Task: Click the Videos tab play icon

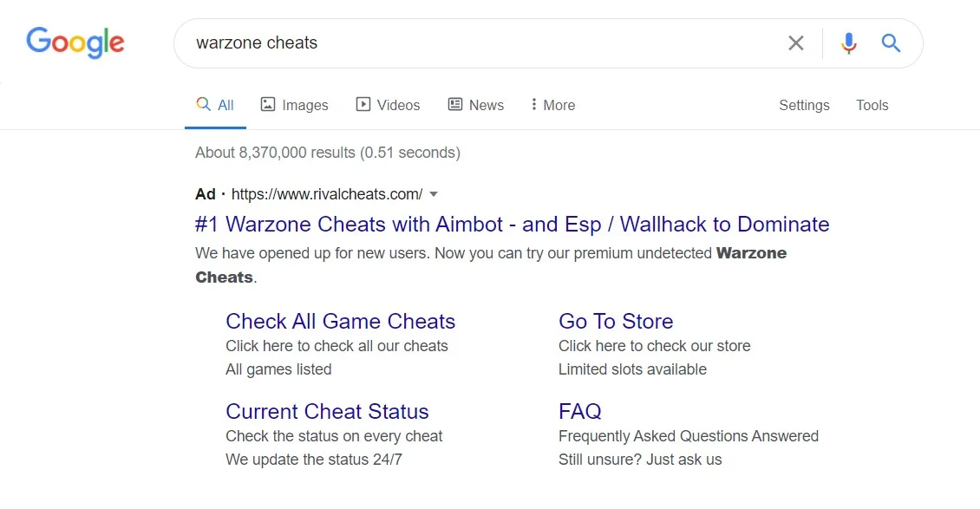Action: (363, 104)
